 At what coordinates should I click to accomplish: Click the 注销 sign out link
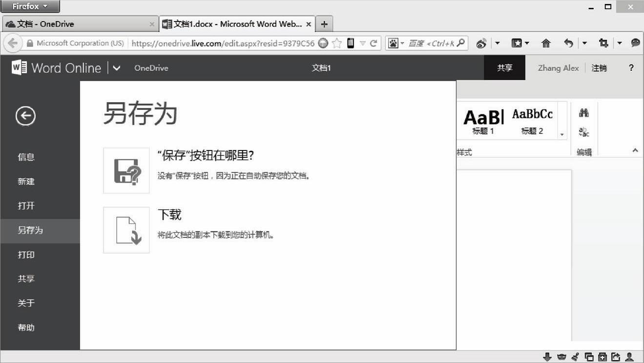click(599, 68)
